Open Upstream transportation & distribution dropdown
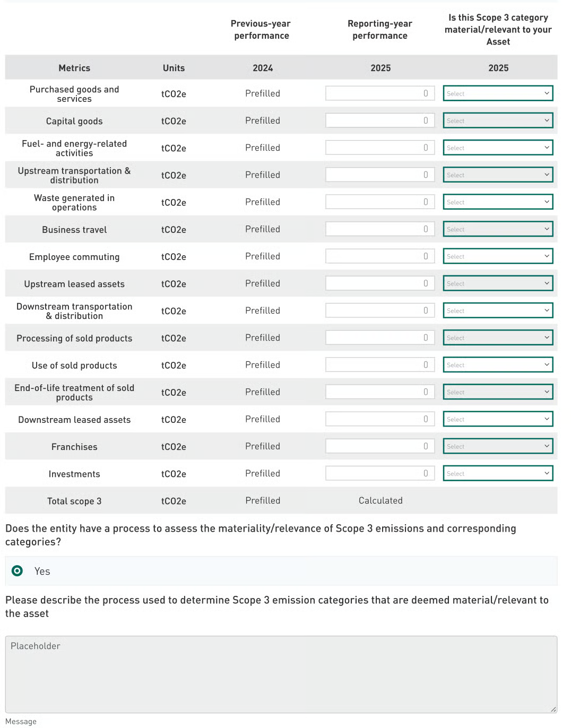 click(498, 175)
